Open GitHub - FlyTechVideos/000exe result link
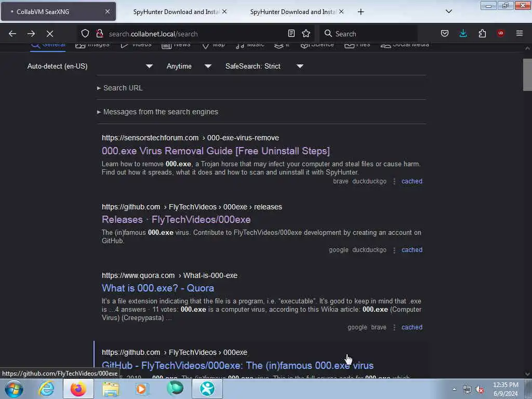The width and height of the screenshot is (532, 399). pyautogui.click(x=237, y=365)
